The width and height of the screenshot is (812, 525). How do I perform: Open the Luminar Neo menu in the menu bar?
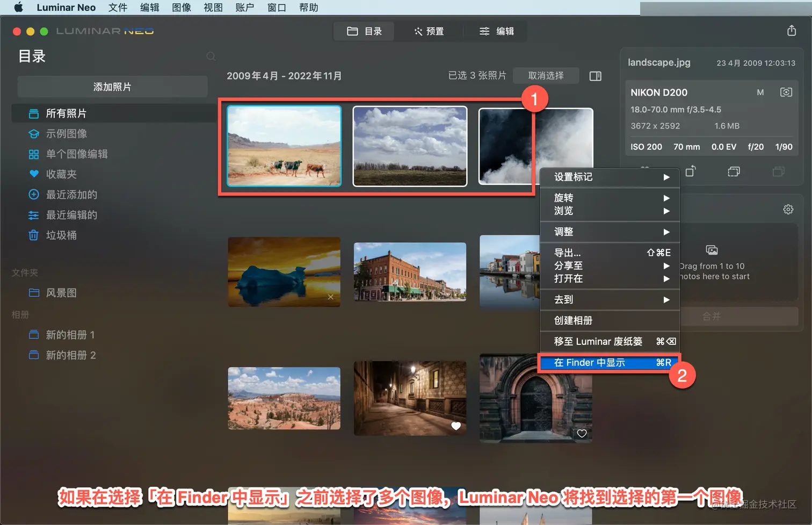[66, 8]
